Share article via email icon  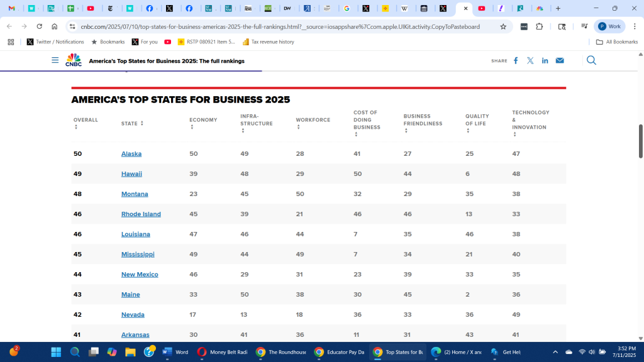coord(560,61)
